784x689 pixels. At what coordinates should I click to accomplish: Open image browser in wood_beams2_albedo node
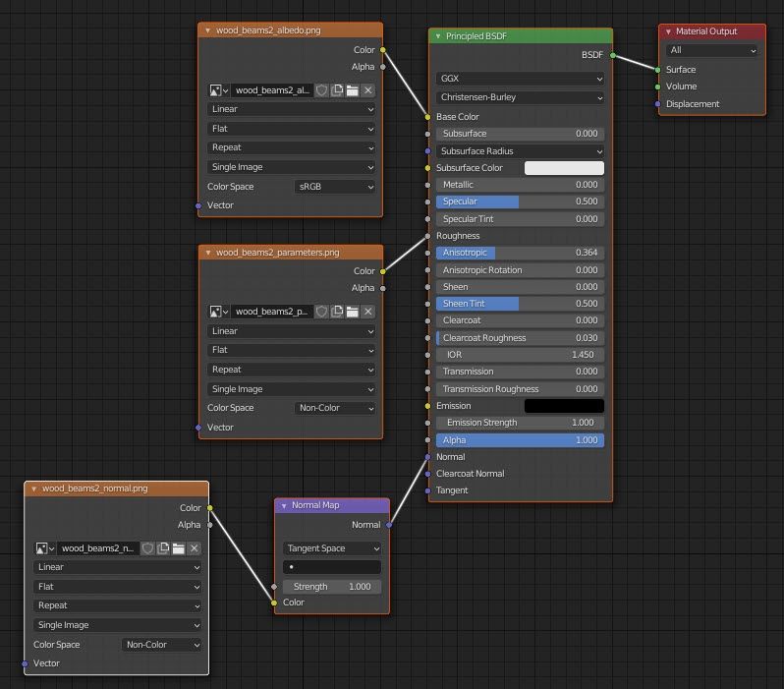pos(219,90)
